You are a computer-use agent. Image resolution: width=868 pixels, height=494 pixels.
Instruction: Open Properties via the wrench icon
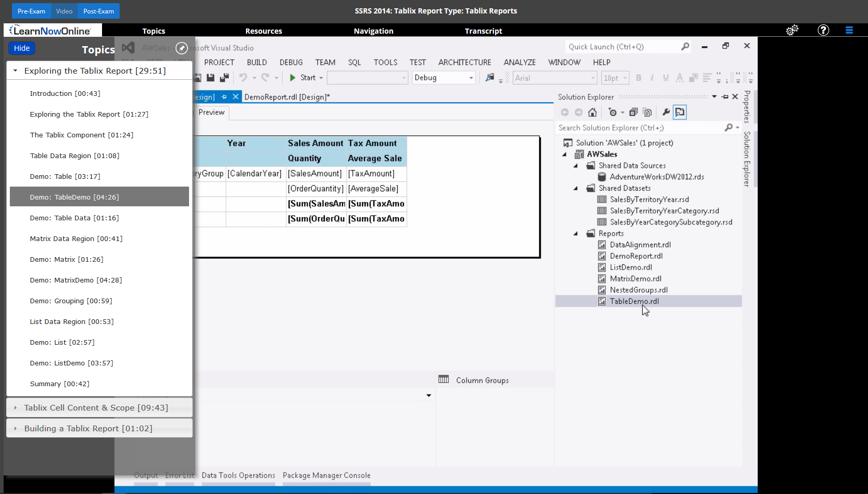[x=666, y=112]
